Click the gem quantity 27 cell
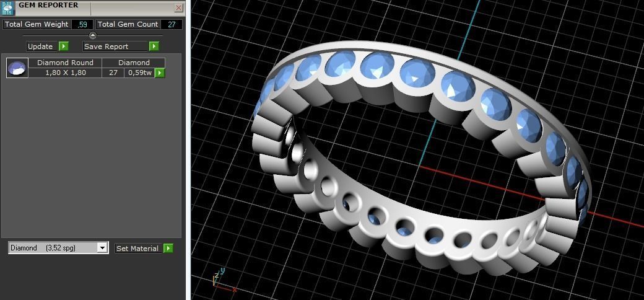 point(113,73)
